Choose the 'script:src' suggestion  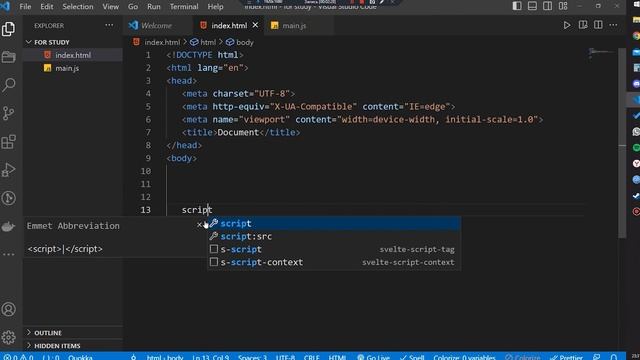point(334,236)
